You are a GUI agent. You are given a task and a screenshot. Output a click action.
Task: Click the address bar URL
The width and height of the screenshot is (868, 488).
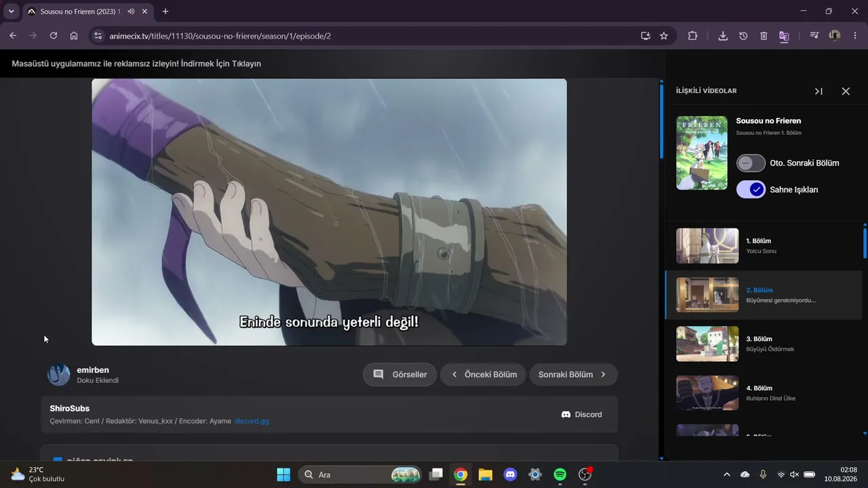(220, 36)
